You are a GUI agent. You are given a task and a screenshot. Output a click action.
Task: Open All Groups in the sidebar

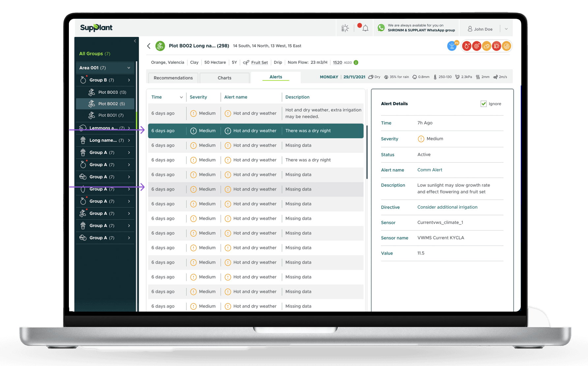coord(95,53)
